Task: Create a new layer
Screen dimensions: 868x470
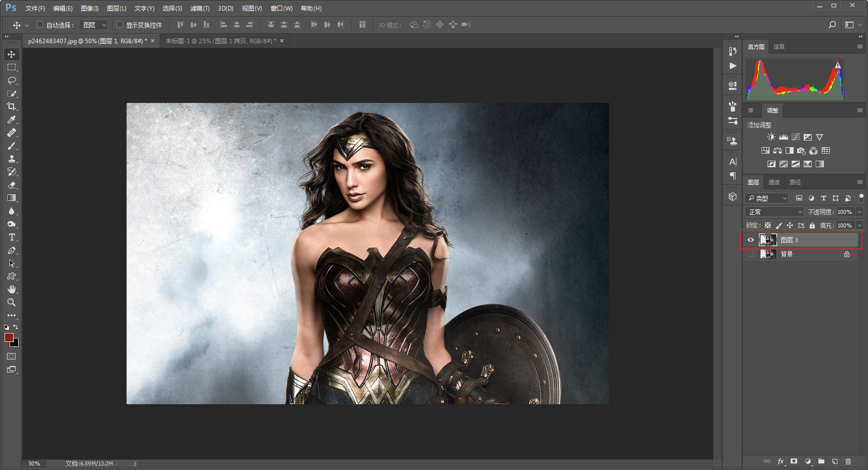Action: click(835, 461)
